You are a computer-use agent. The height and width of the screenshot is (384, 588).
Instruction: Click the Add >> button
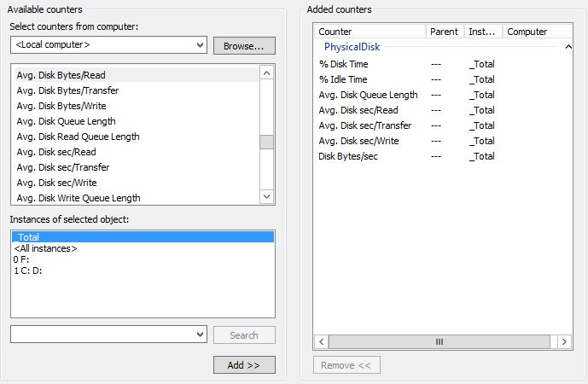(244, 365)
